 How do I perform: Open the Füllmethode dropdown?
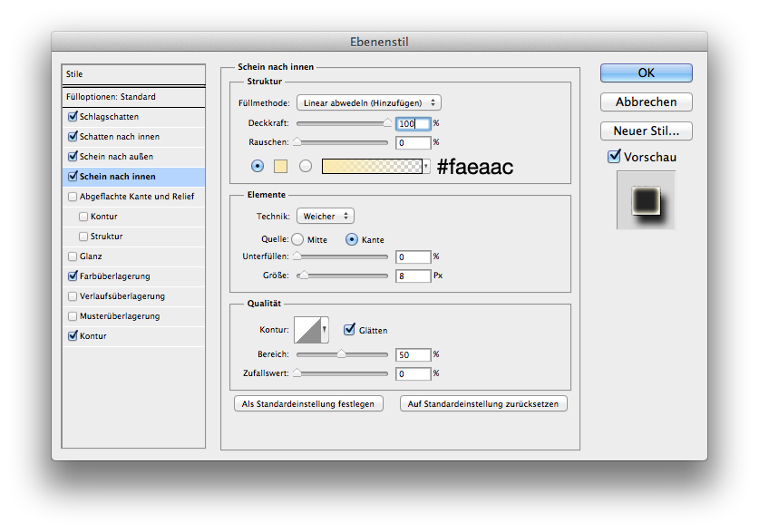[x=369, y=103]
